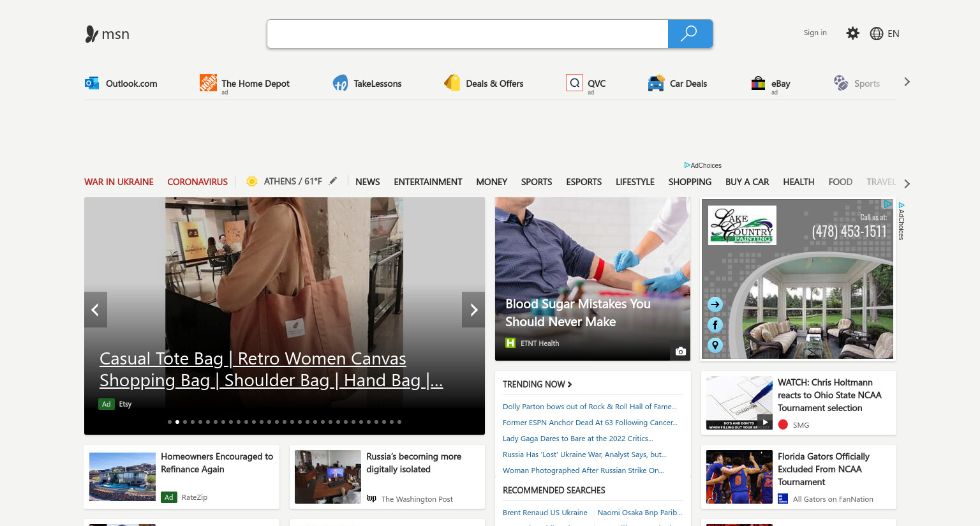This screenshot has height=526, width=980.
Task: Open the ESPORTS tab
Action: click(584, 182)
